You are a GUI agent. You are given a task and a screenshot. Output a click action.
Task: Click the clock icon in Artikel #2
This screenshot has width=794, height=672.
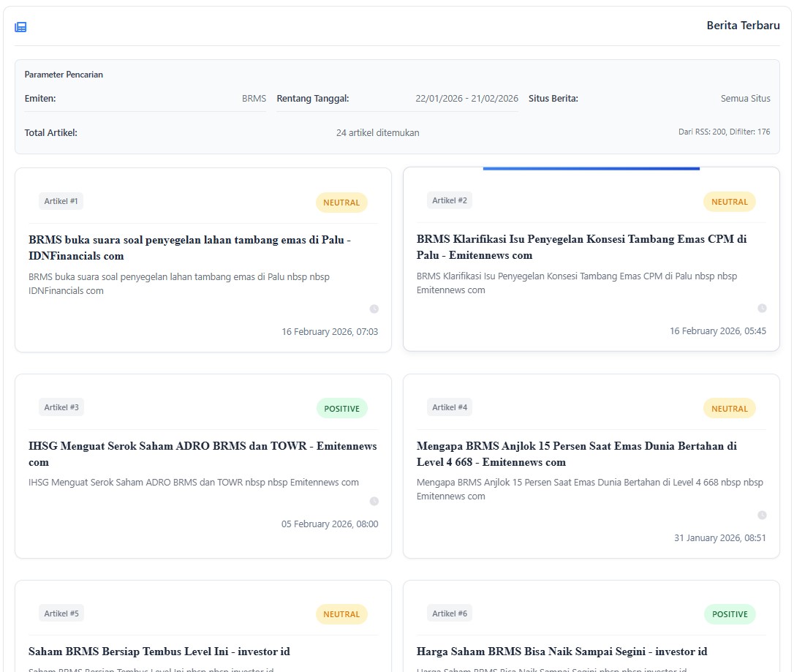(762, 309)
